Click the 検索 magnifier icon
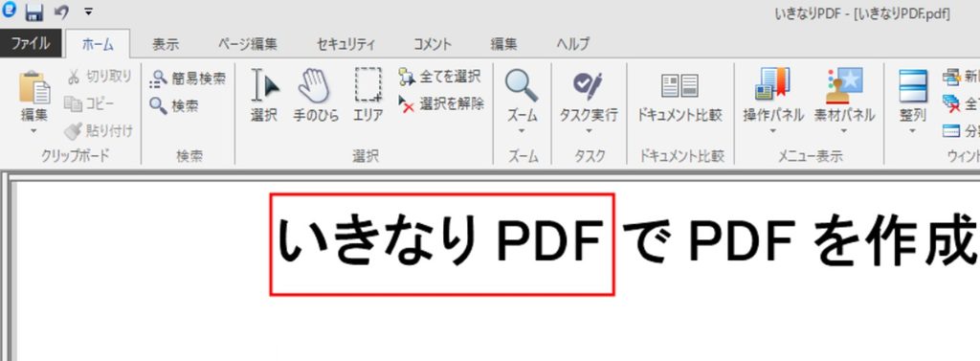Screen dimensions: 980x361 tap(158, 105)
